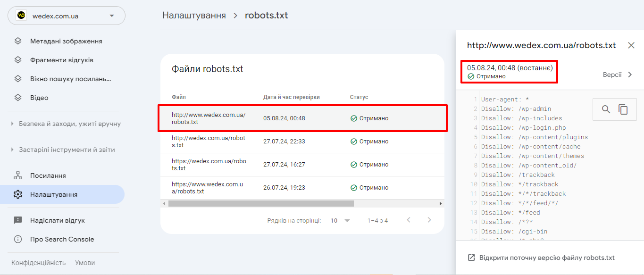Open Про Search Console

tap(62, 239)
